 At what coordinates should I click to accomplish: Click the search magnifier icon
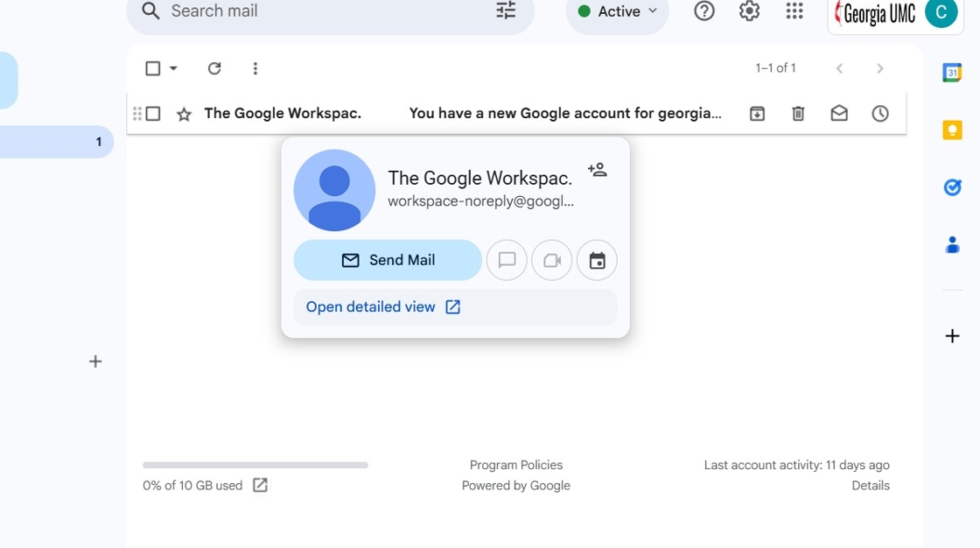[x=150, y=11]
